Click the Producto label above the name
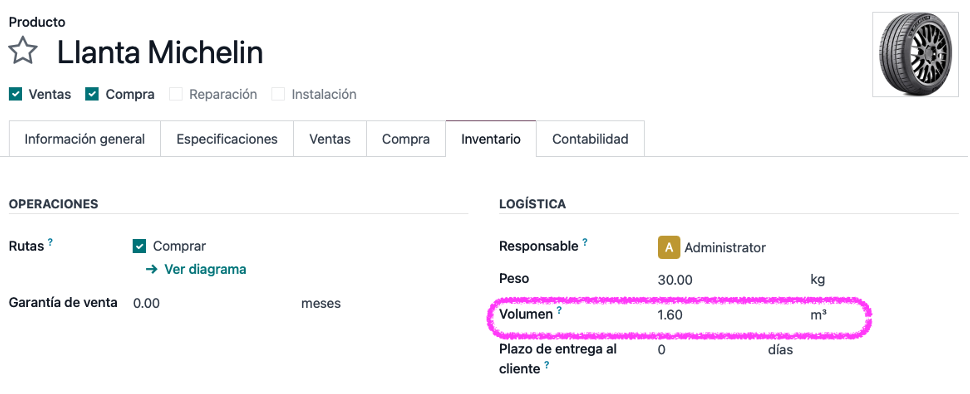 coord(37,22)
